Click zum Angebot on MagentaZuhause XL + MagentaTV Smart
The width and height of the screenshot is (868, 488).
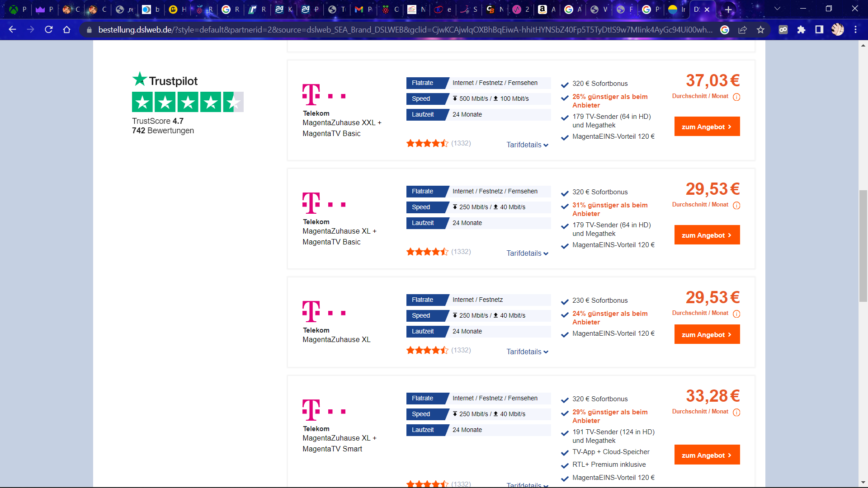point(707,455)
